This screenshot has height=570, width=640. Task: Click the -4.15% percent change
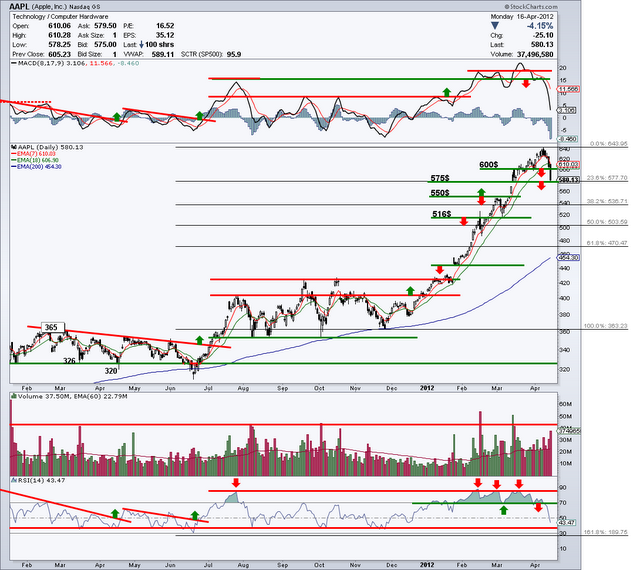coord(540,26)
